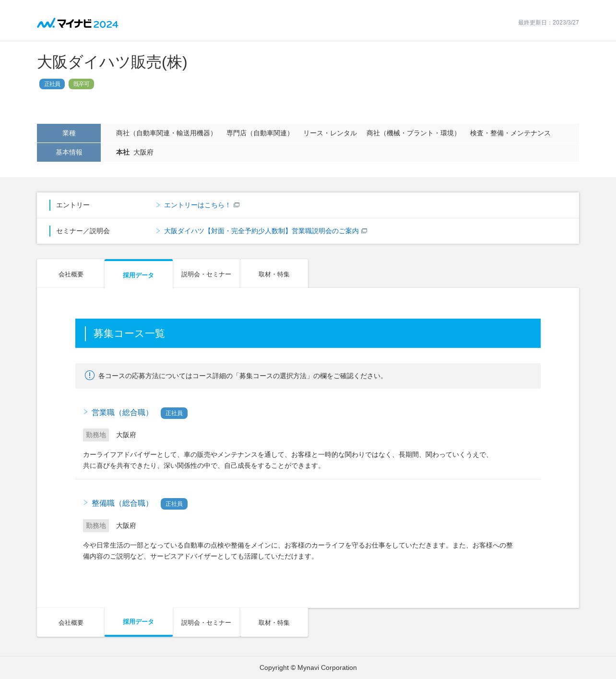Click the Mynavi 2024 logo
Image resolution: width=616 pixels, height=679 pixels.
tap(78, 23)
